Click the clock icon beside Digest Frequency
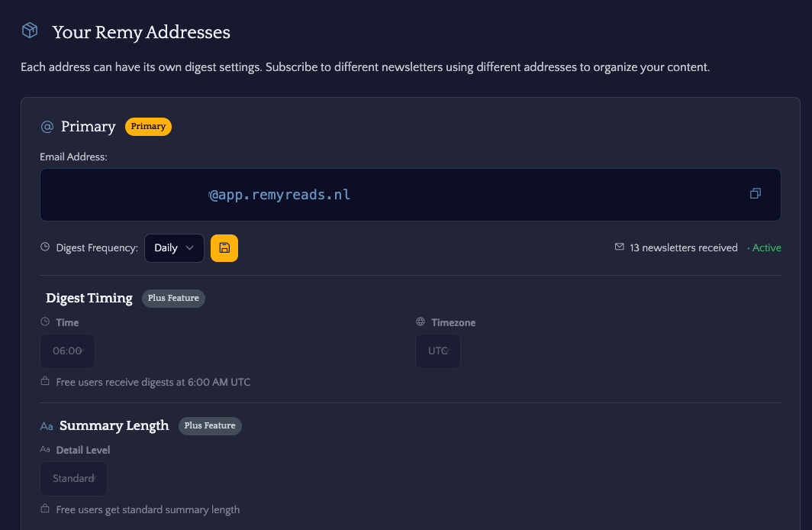 pos(45,247)
